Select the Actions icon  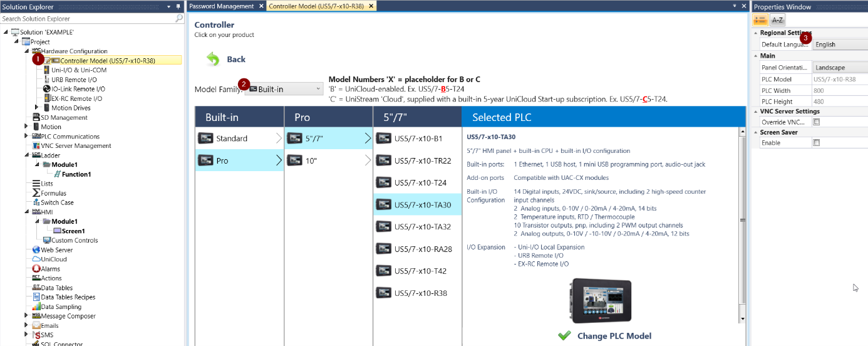[36, 278]
